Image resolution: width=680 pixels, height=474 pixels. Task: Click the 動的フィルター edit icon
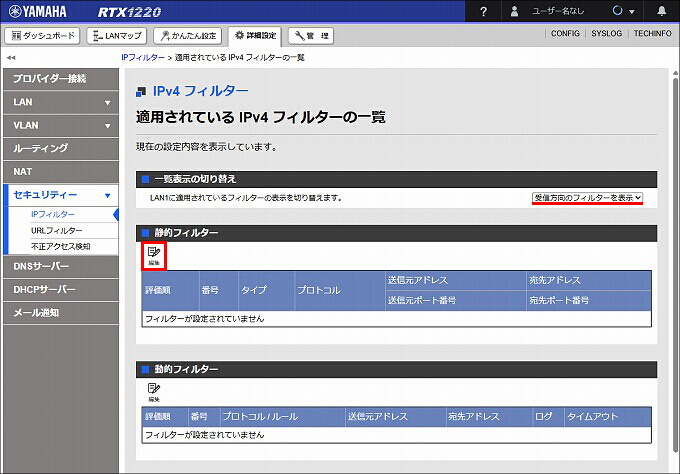(154, 392)
